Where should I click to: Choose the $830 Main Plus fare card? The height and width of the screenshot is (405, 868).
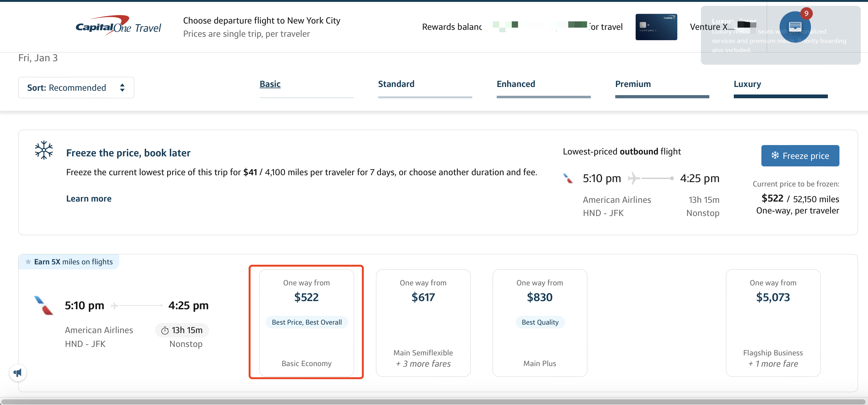pyautogui.click(x=539, y=323)
